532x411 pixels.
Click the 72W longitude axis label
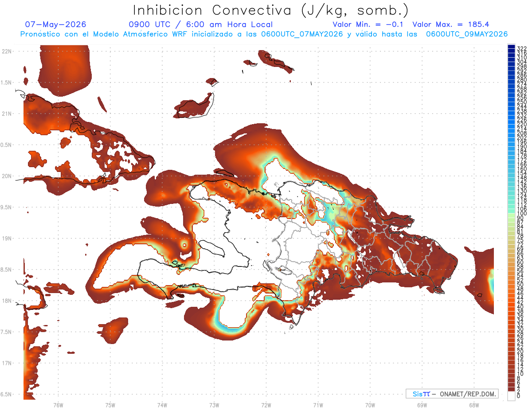(x=266, y=405)
